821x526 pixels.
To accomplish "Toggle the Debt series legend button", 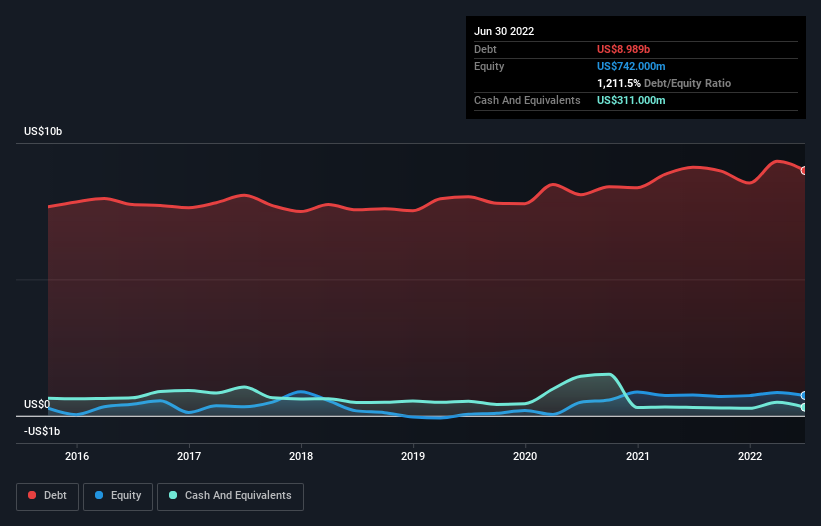I will [47, 496].
